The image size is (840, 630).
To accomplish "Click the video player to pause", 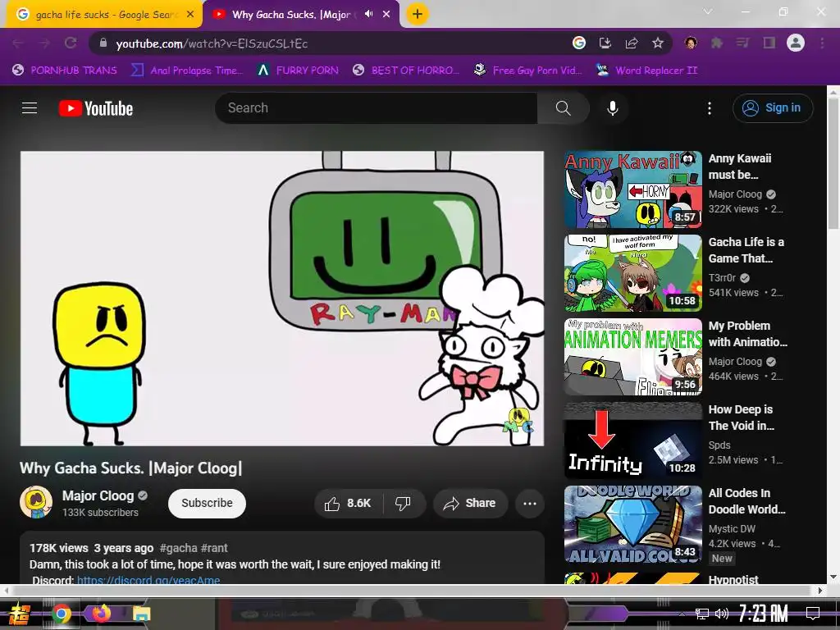I will pos(282,299).
